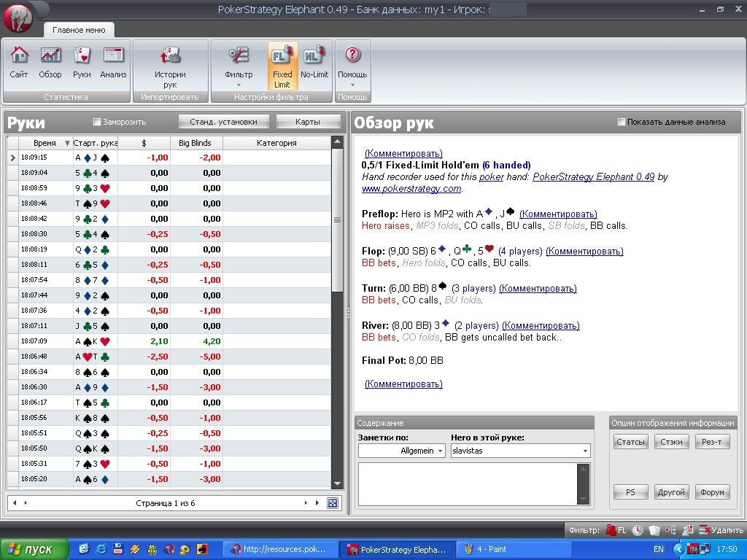Jump to first page arrow
This screenshot has height=560, width=747.
coord(15,503)
